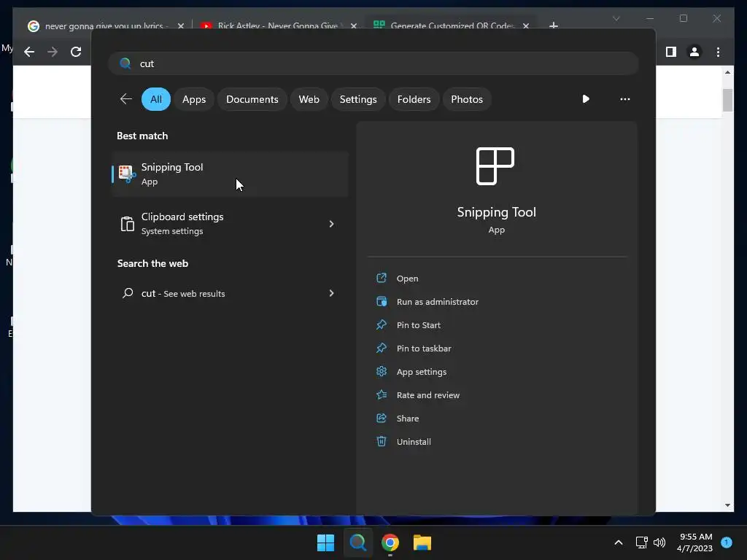Open App settings for Snipping Tool

[x=421, y=372]
